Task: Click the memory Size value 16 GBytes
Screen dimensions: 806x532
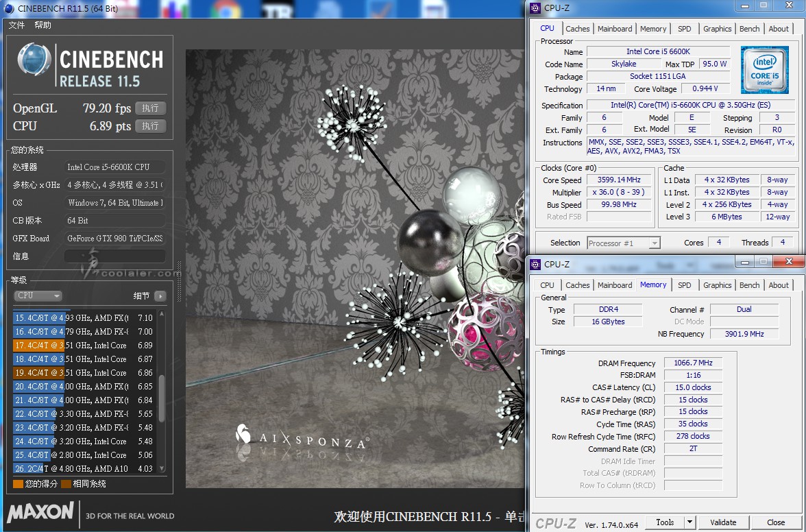Action: [608, 322]
